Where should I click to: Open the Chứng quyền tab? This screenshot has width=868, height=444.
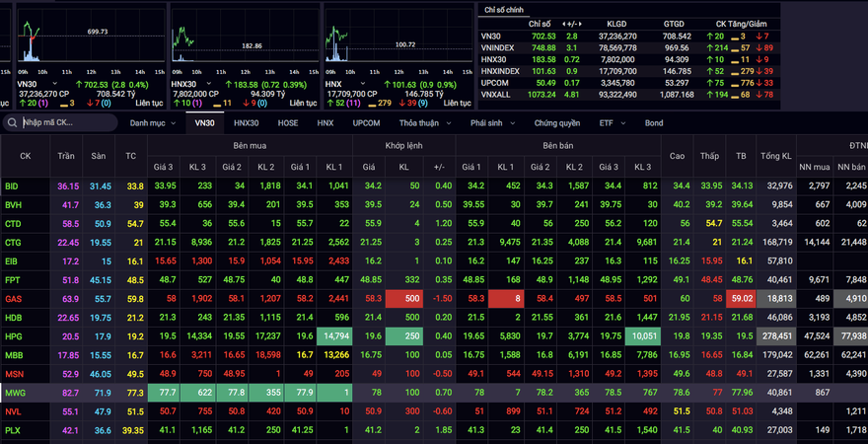(x=557, y=123)
